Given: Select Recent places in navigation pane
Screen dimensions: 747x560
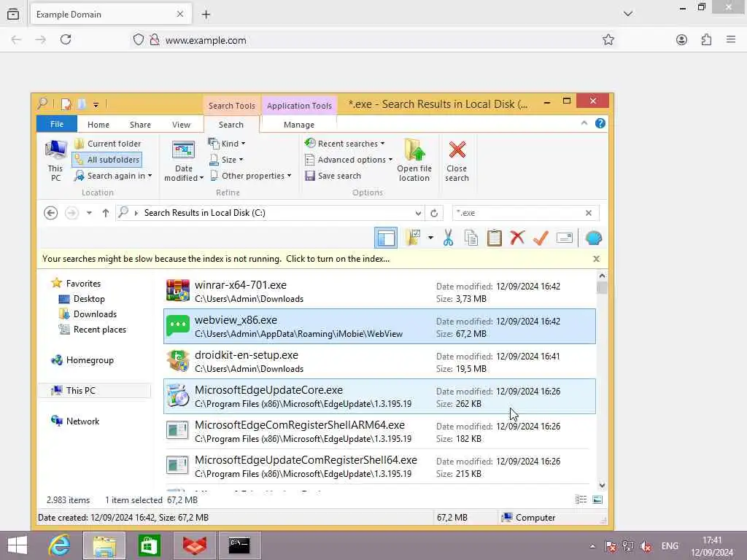Looking at the screenshot, I should (92, 329).
